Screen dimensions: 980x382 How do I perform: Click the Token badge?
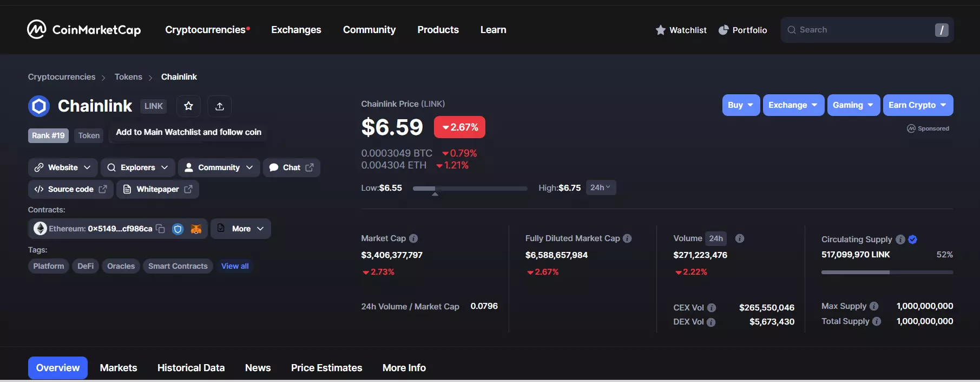pos(89,135)
